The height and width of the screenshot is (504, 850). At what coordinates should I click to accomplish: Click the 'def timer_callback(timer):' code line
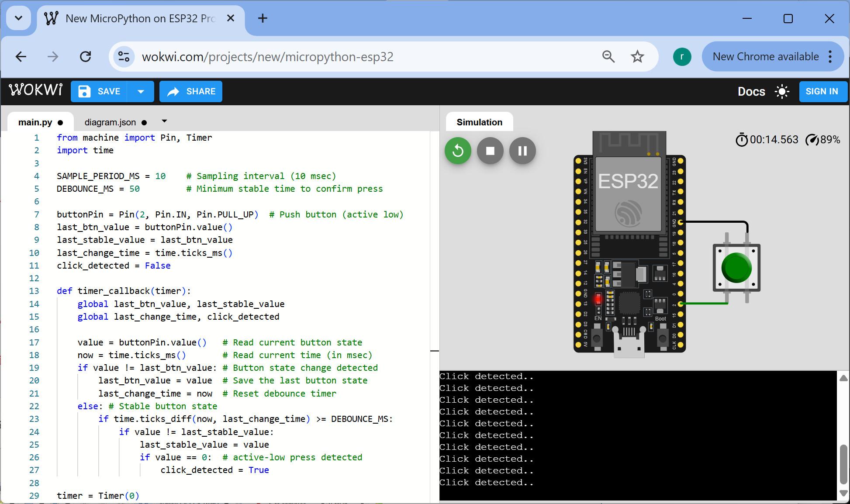tap(124, 291)
